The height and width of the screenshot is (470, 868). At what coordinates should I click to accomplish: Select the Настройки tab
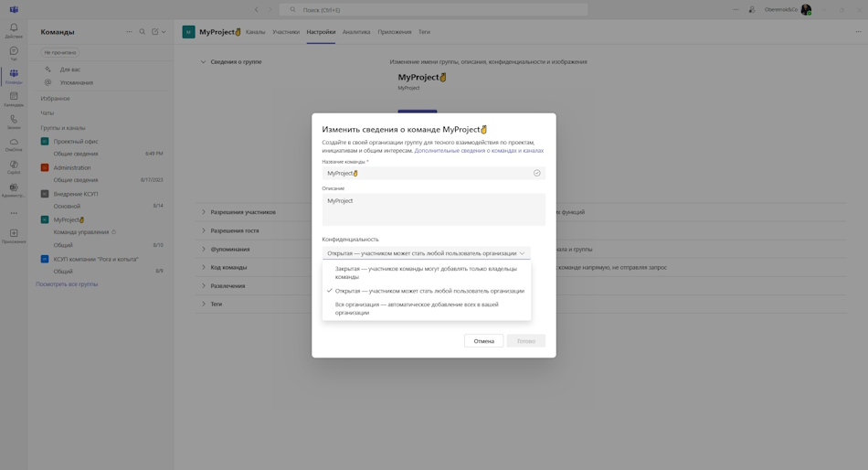321,32
